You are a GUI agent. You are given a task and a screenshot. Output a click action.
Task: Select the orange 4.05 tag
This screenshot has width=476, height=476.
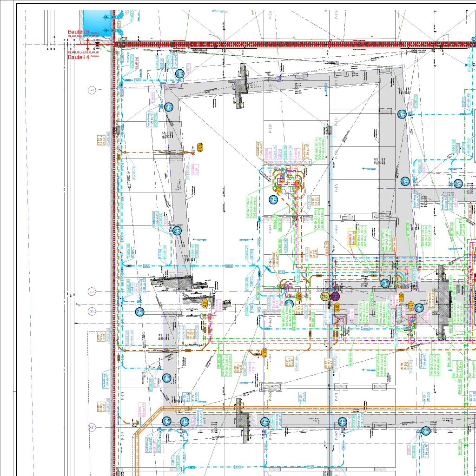pos(337,307)
